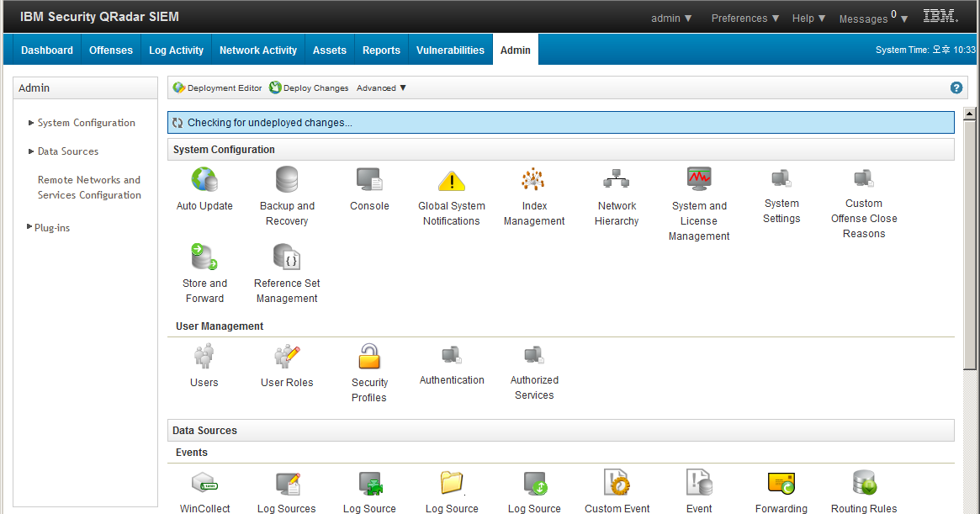Select Remote Networks and Services Configuration
The width and height of the screenshot is (980, 514).
(x=89, y=188)
